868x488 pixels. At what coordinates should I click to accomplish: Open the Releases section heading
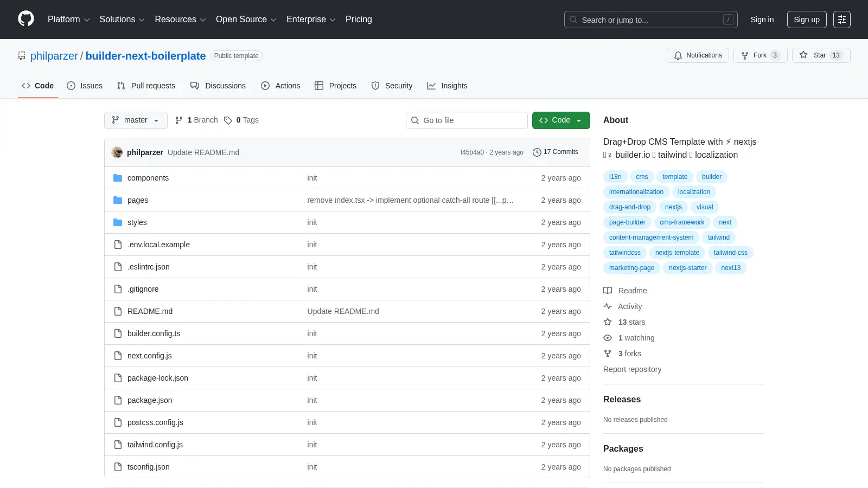(x=622, y=400)
